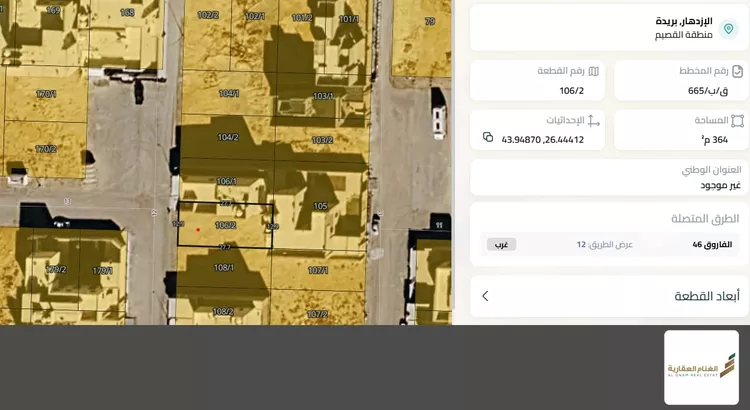
Task: Select parcel 170/2 on the map
Action: [46, 149]
